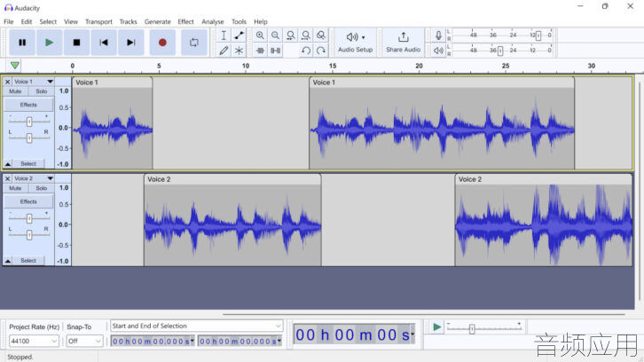Solo the Voice 1 track
Screen dimensions: 644x362
tap(41, 91)
